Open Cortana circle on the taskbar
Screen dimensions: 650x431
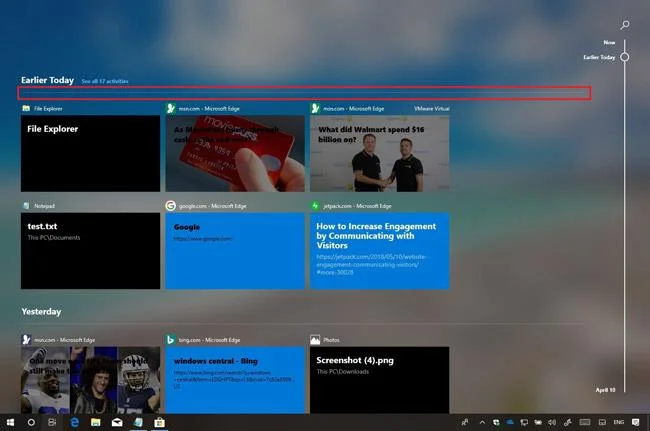click(x=31, y=422)
